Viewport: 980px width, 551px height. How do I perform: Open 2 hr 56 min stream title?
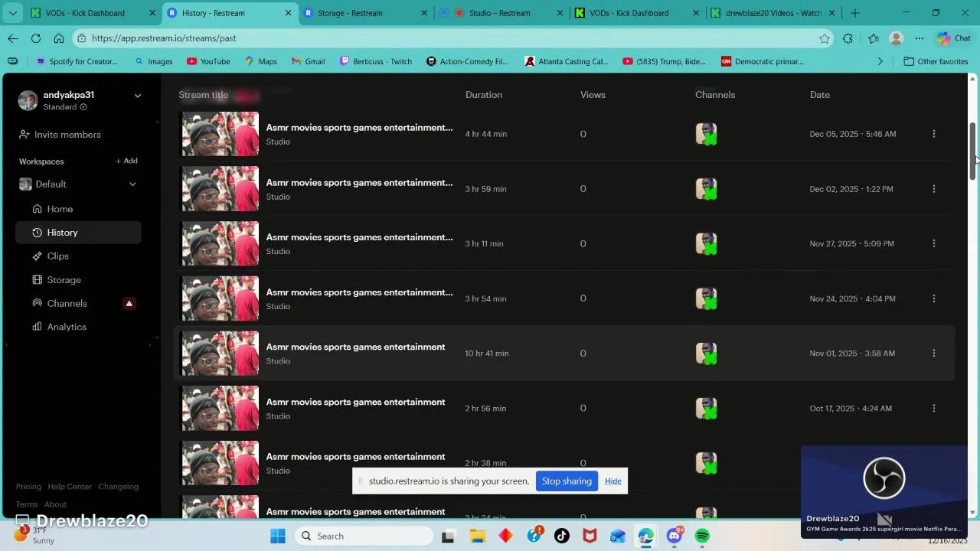click(x=355, y=403)
